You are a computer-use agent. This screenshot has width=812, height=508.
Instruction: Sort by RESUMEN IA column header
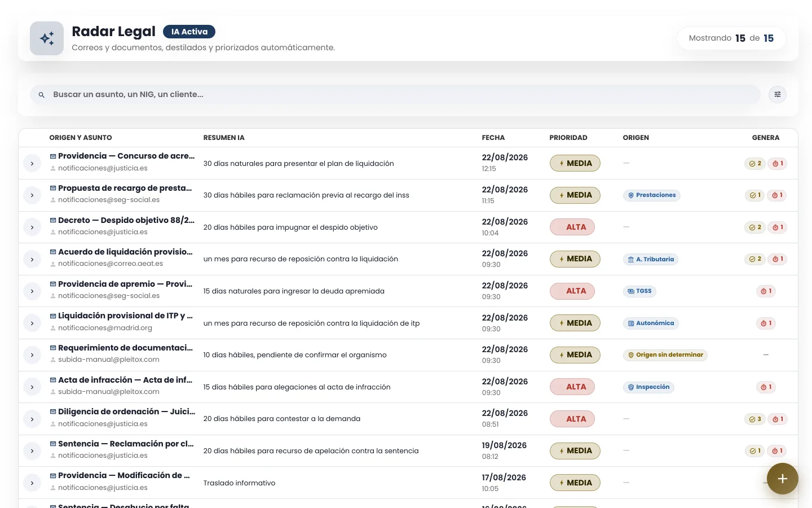tap(224, 138)
